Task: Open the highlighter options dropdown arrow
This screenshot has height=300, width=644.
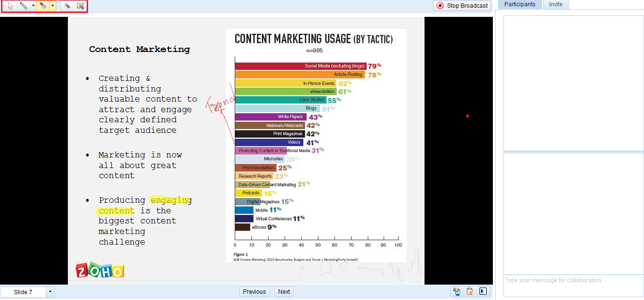Action: (52, 6)
